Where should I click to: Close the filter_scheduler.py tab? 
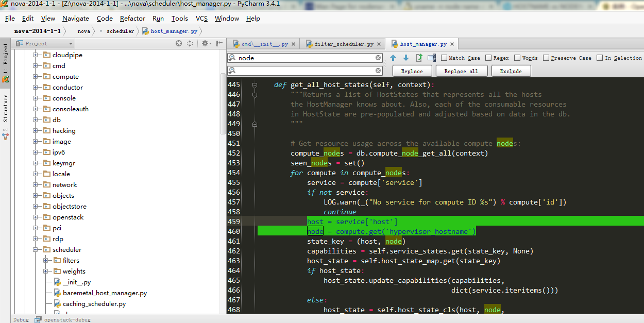(379, 44)
